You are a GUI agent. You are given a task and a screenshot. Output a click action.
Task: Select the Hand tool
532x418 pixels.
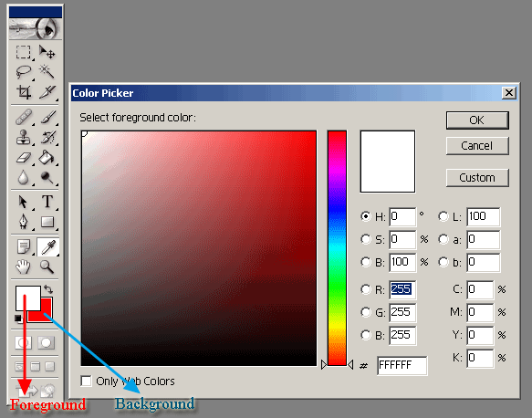click(23, 267)
